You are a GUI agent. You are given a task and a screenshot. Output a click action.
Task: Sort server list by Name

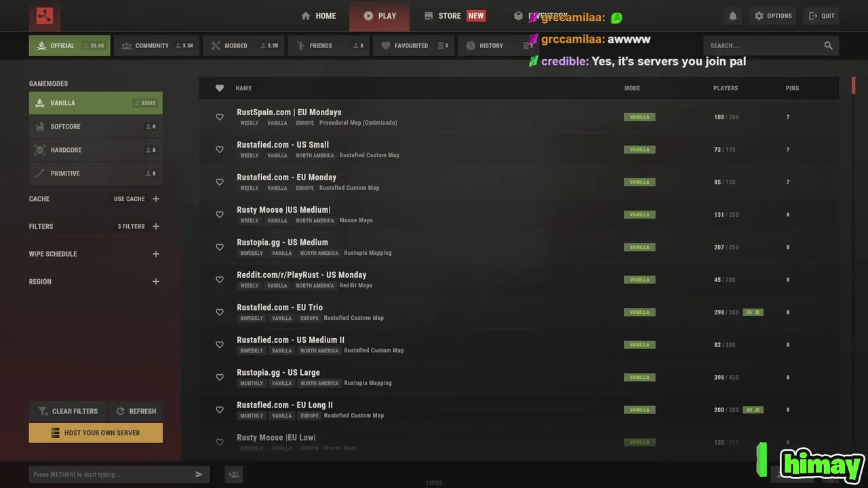click(x=243, y=88)
